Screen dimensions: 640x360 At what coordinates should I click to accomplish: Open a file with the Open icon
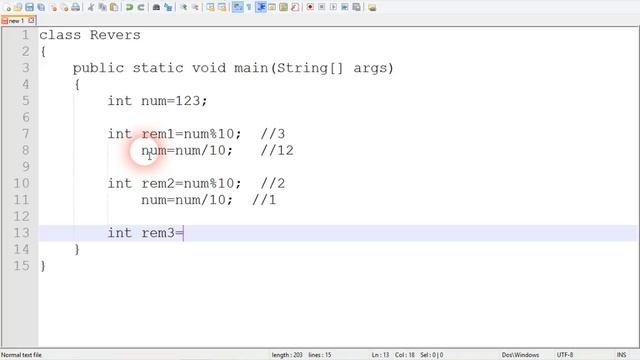pos(18,7)
